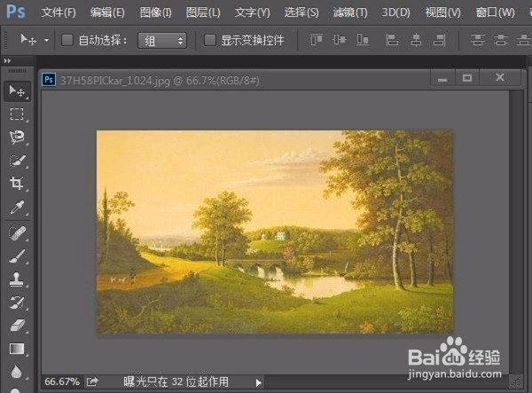Enable the 自动选择 checkbox

click(x=67, y=40)
